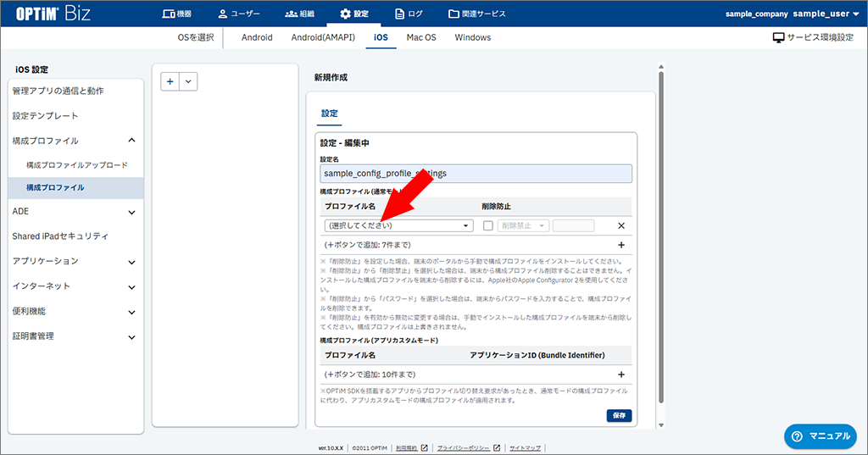Image resolution: width=868 pixels, height=455 pixels.
Task: Click the 利用規約 external link icon
Action: pos(425,447)
